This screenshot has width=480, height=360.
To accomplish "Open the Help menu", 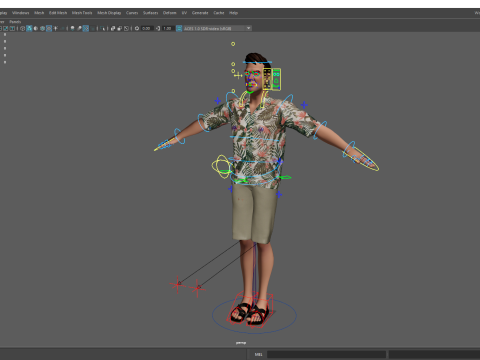I will (233, 13).
